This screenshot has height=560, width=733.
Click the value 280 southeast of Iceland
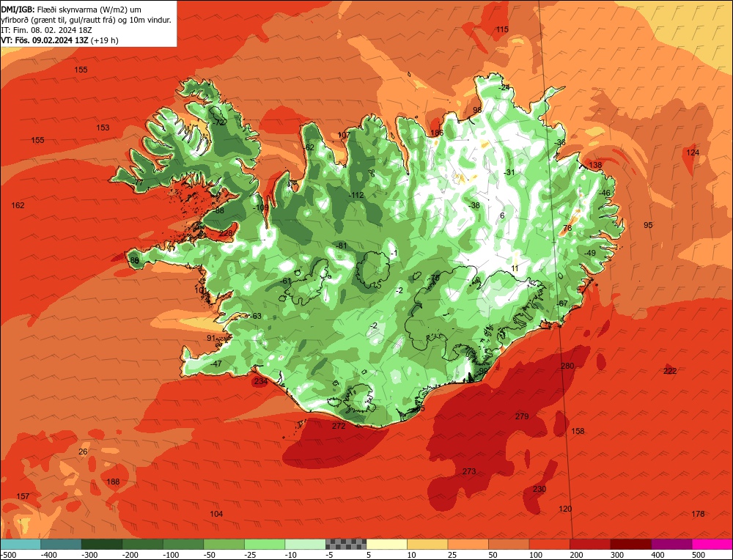(567, 366)
